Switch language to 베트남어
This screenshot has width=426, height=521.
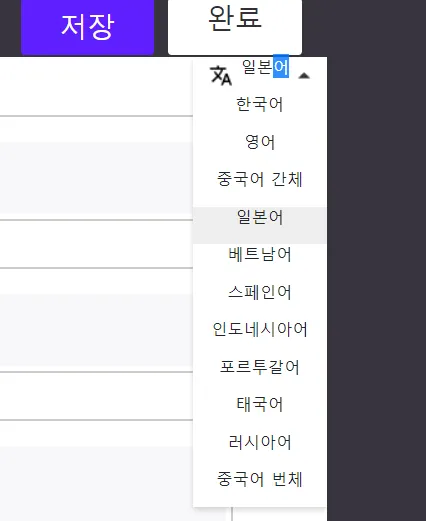260,254
